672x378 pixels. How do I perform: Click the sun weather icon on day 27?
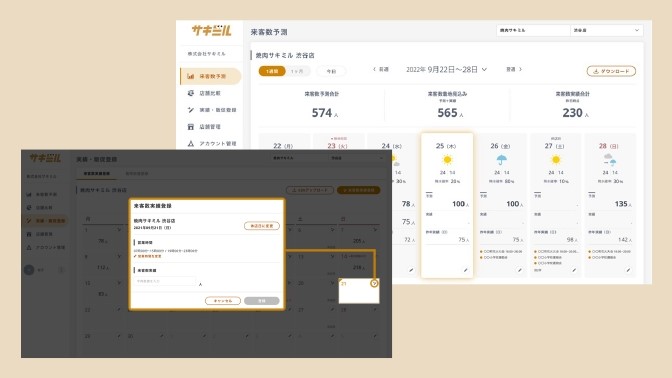556,160
